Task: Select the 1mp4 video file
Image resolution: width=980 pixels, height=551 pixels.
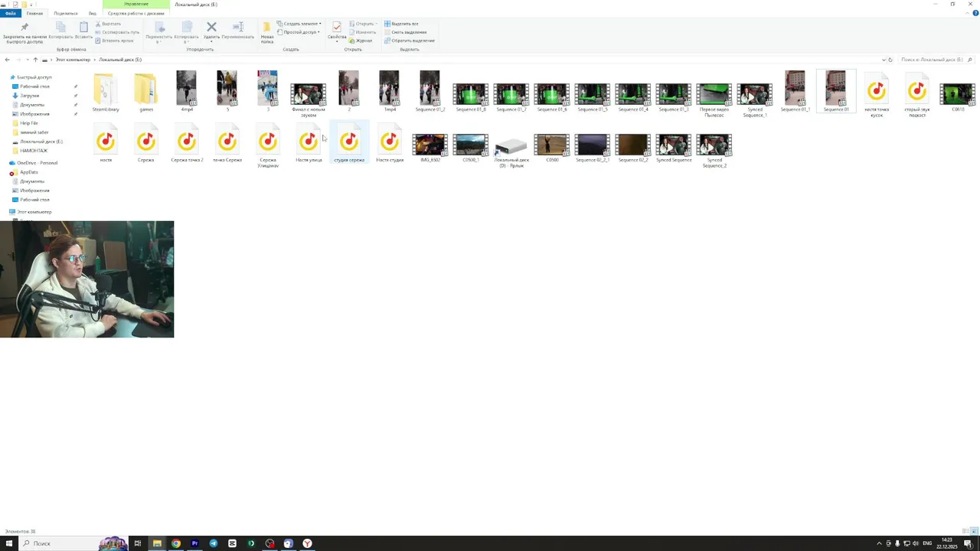Action: click(389, 91)
